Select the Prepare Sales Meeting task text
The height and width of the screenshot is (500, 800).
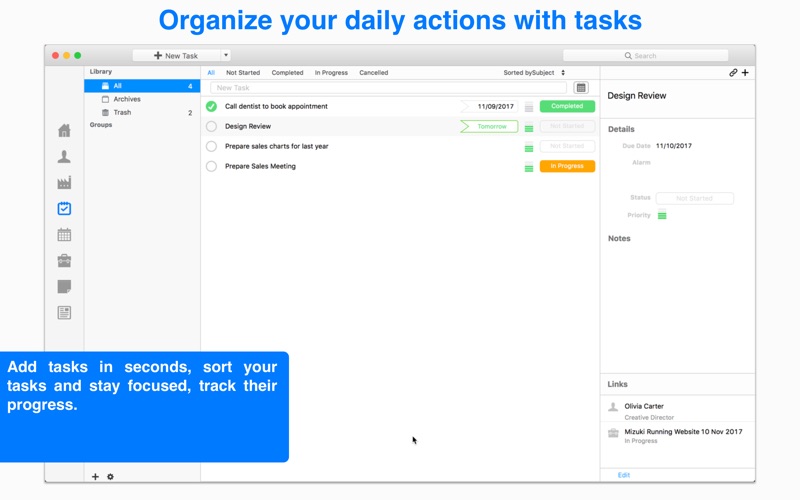pos(260,166)
